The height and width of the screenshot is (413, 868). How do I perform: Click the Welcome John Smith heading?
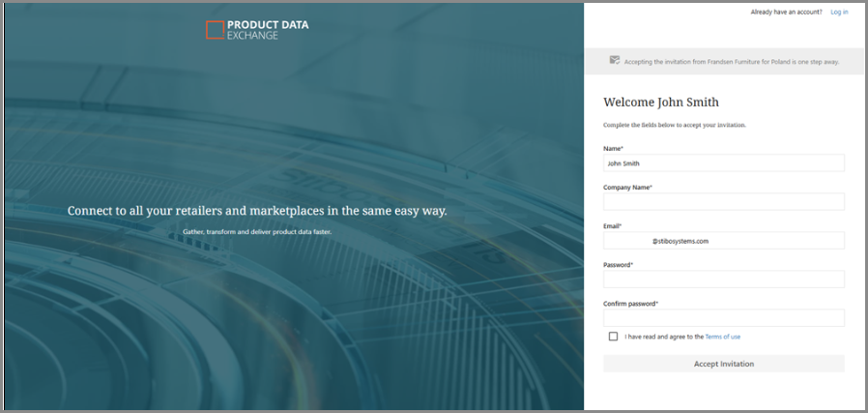coord(661,102)
